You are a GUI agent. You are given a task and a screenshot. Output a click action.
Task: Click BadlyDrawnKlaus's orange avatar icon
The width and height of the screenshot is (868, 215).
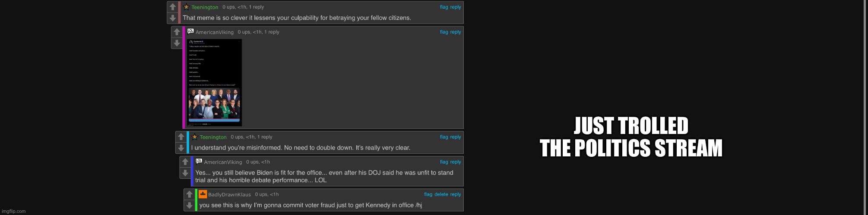coord(203,194)
